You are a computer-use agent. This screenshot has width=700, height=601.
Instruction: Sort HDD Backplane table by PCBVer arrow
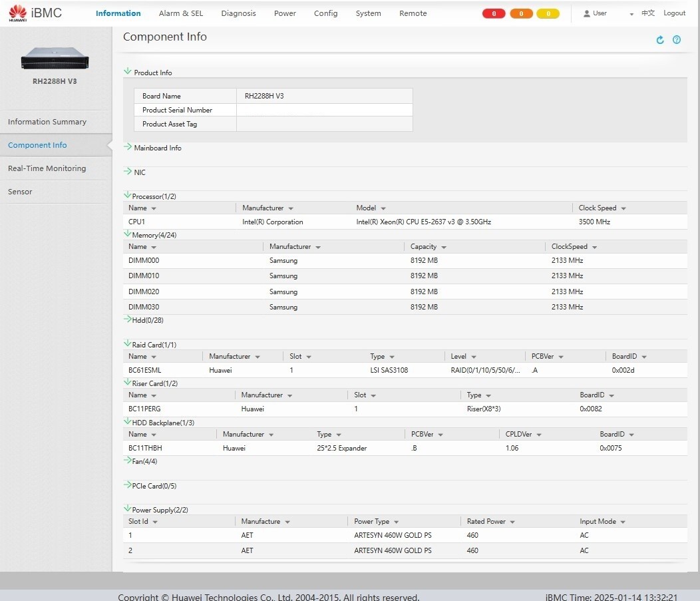tap(440, 435)
